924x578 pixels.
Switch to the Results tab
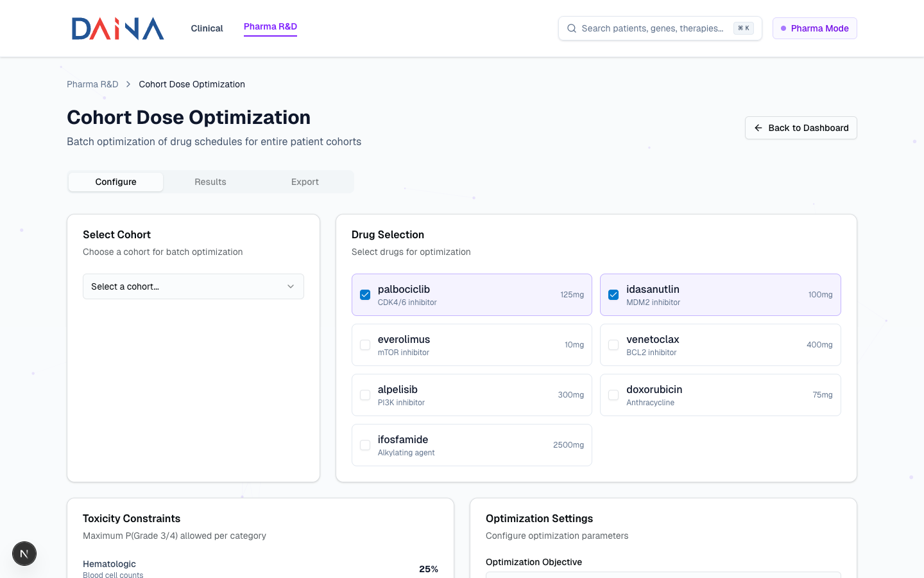(x=210, y=182)
